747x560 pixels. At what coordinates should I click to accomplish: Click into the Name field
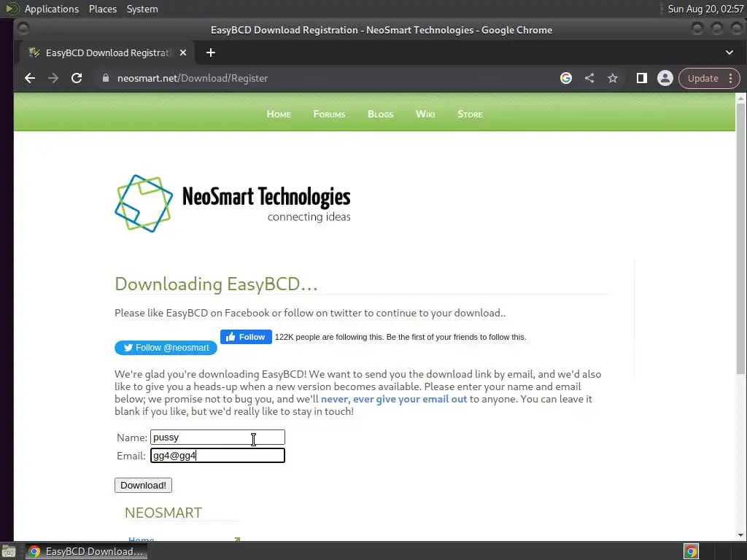tap(217, 437)
